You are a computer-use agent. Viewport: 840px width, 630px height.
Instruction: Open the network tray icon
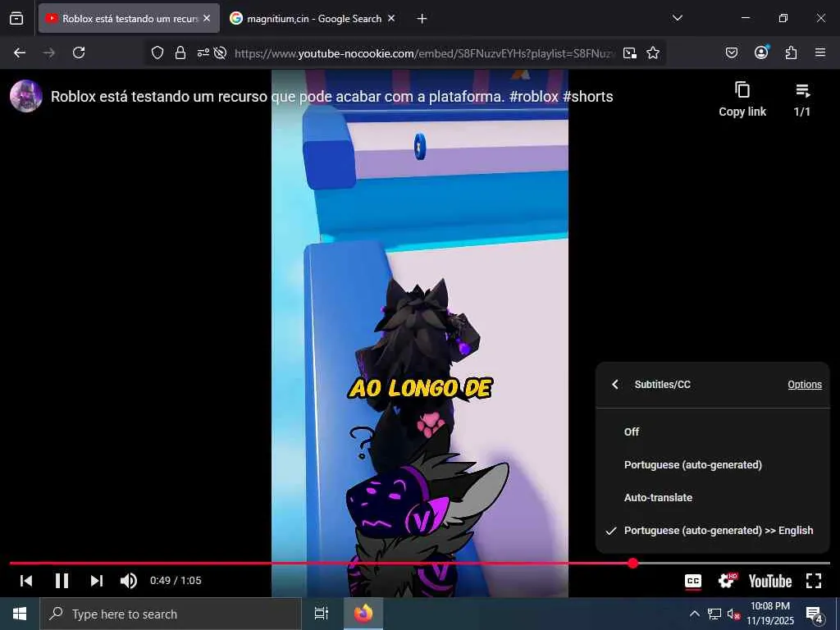point(714,614)
